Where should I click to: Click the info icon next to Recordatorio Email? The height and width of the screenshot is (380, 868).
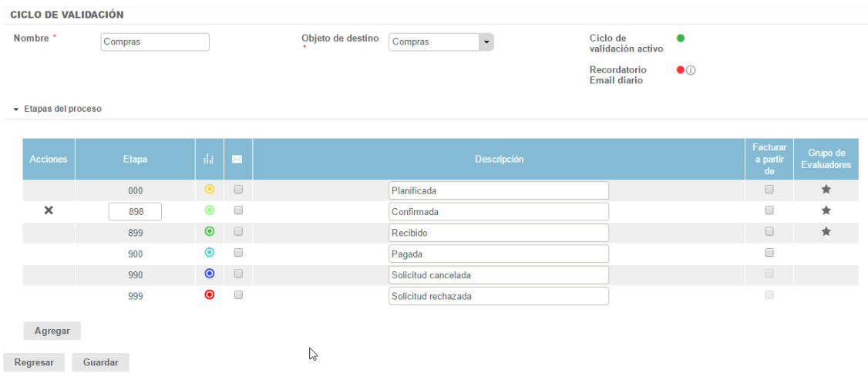691,70
